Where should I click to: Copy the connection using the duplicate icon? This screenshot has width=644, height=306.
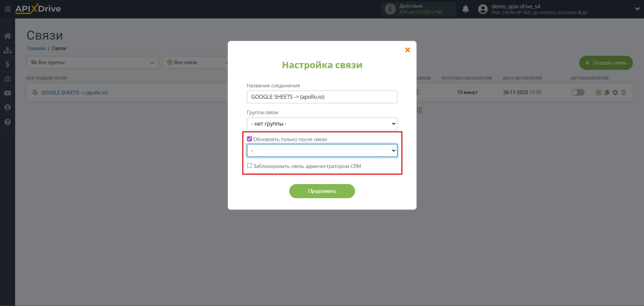coord(607,92)
